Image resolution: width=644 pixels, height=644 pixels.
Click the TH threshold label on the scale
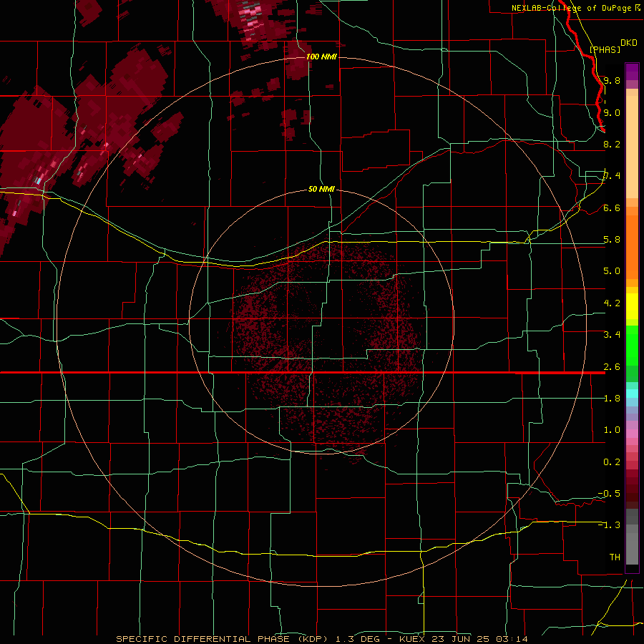(615, 557)
